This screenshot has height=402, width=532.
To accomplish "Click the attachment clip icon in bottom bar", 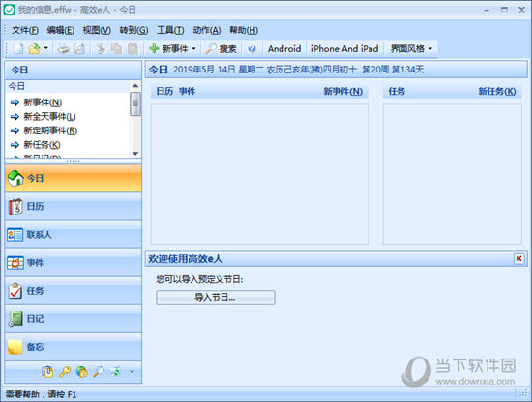I will coord(47,372).
